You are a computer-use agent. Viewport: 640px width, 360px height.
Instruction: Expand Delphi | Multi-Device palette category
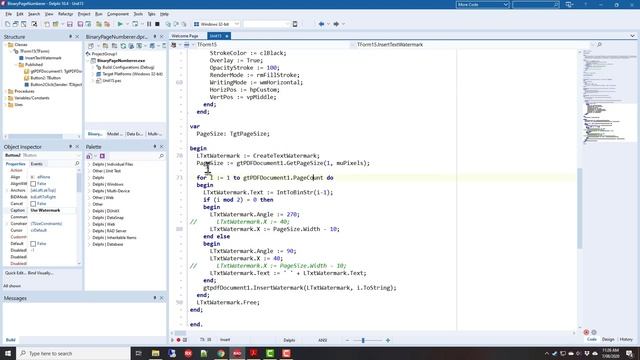click(89, 191)
